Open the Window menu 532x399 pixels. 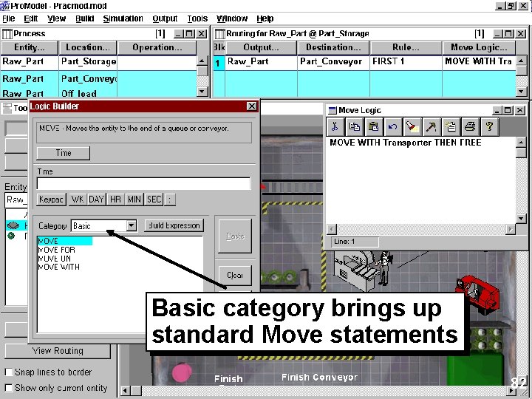[x=232, y=18]
